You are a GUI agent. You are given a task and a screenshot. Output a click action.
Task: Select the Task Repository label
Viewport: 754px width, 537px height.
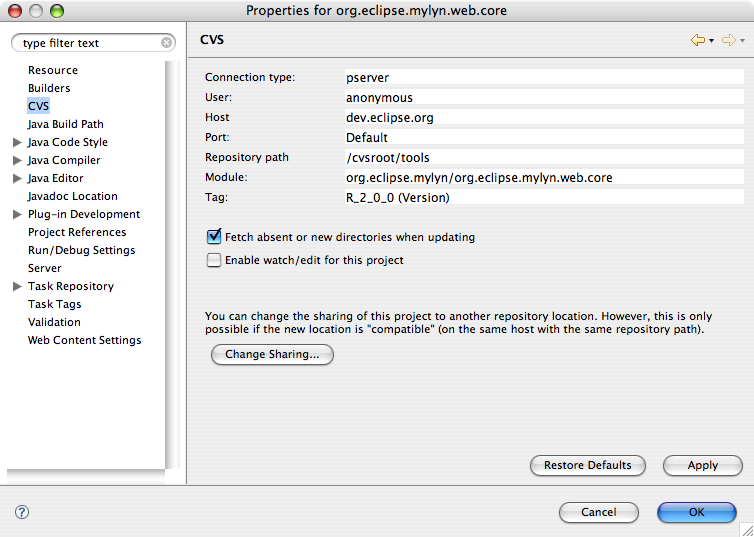(71, 287)
